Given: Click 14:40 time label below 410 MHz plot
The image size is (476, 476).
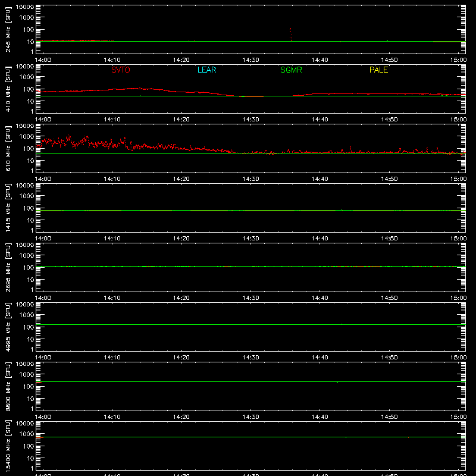Looking at the screenshot, I should [x=320, y=120].
